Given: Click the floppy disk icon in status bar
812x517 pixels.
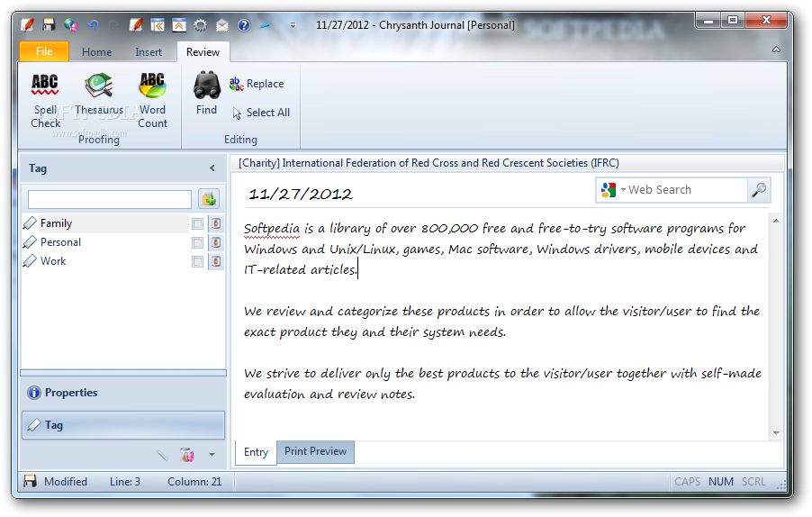Looking at the screenshot, I should tap(30, 481).
